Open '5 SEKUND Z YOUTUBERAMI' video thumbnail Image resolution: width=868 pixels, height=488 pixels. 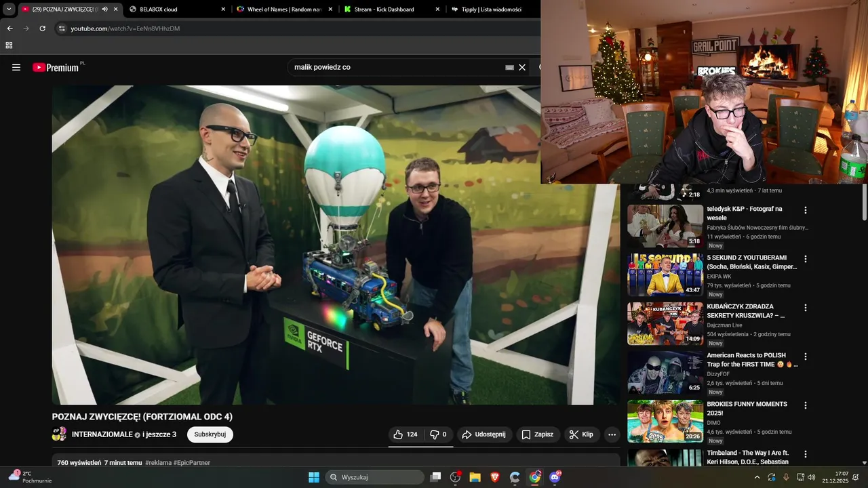click(x=665, y=274)
